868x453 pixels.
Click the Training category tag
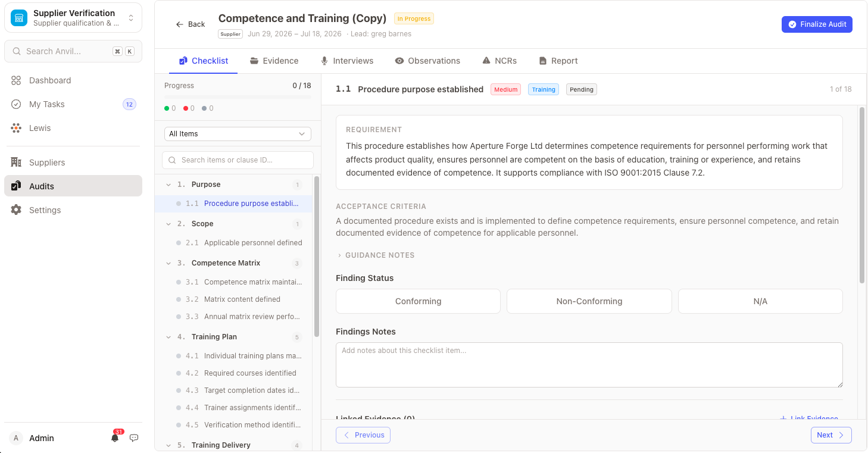tap(544, 89)
